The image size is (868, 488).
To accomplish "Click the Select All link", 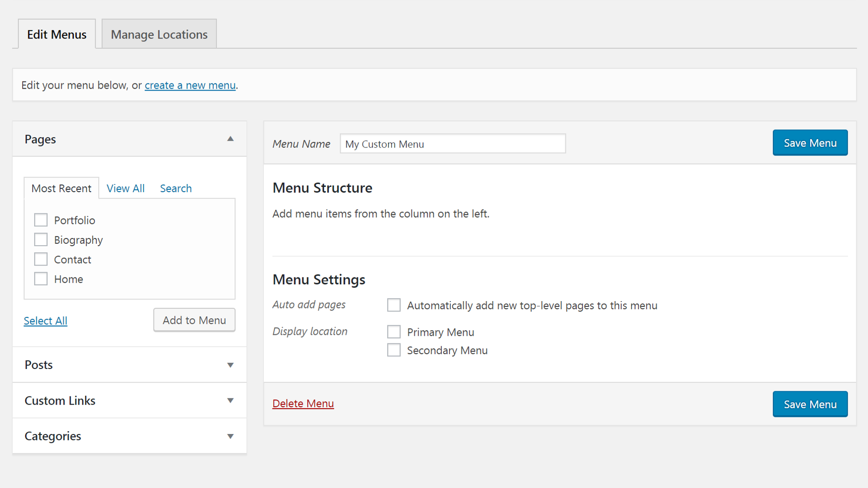I will [45, 321].
